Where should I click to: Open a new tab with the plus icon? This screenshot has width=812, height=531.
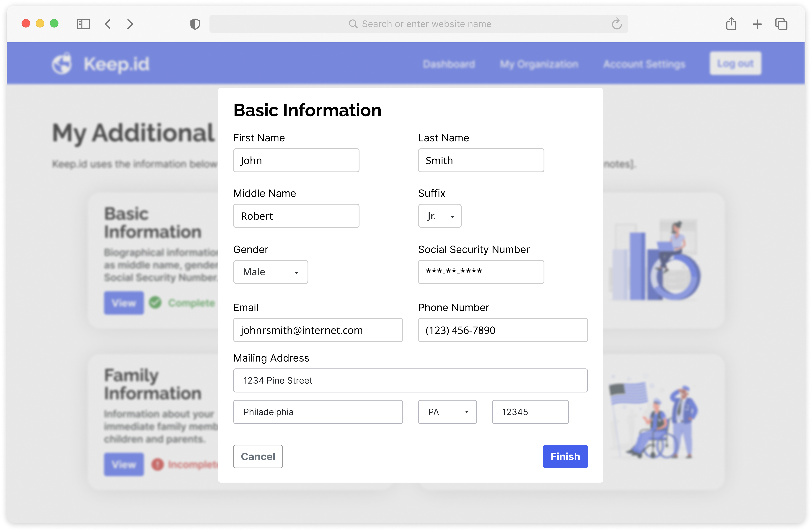point(757,24)
